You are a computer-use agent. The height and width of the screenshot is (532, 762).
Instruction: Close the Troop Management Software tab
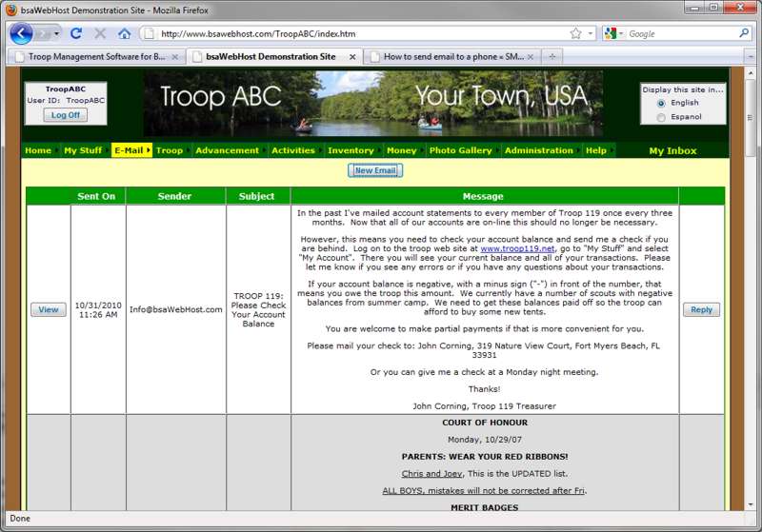[175, 57]
